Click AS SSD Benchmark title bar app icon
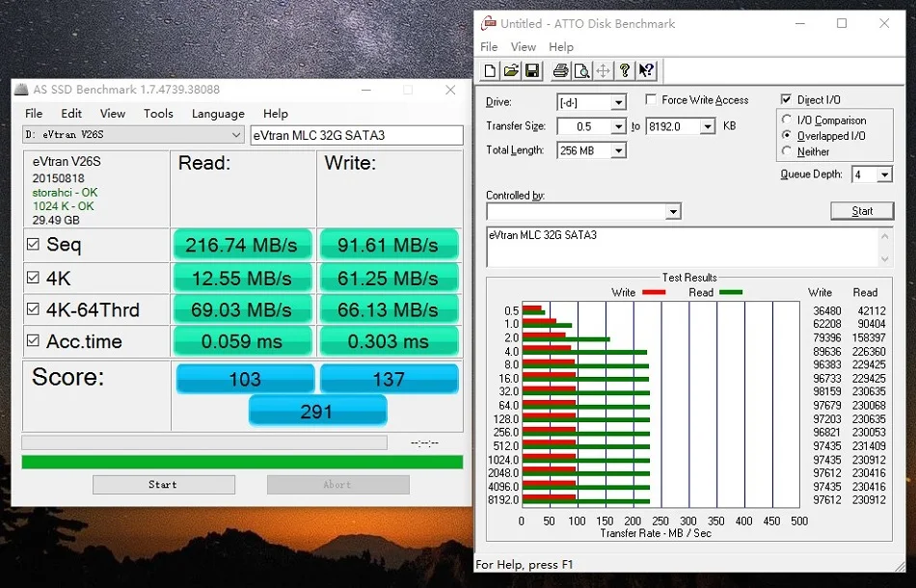Screen dimensions: 916x588 coord(21,90)
